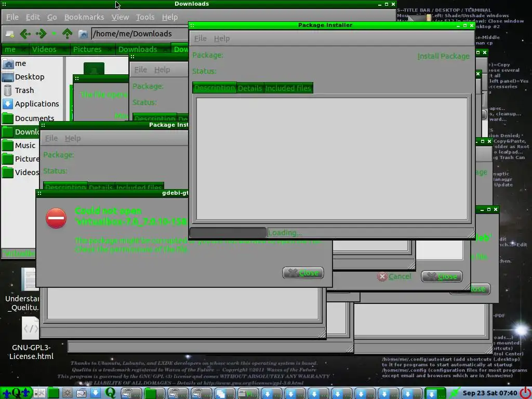Image resolution: width=532 pixels, height=399 pixels.
Task: Open Help menu in the lower-left Package Installer
Action: (x=73, y=138)
